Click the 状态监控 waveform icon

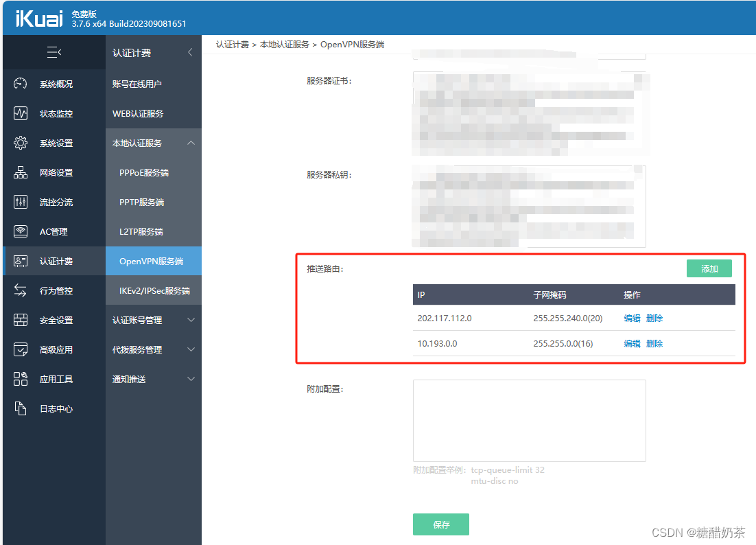point(21,113)
